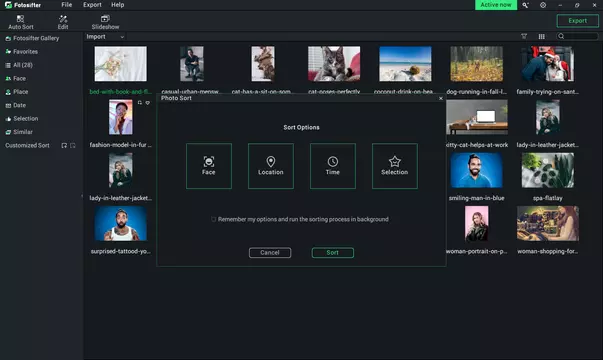Start the Slideshow tool
The height and width of the screenshot is (360, 603).
tap(105, 22)
